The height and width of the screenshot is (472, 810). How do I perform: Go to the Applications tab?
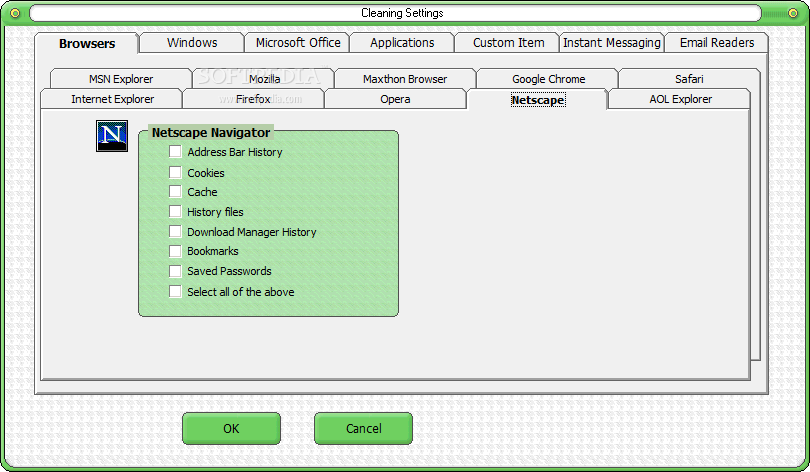click(x=402, y=43)
